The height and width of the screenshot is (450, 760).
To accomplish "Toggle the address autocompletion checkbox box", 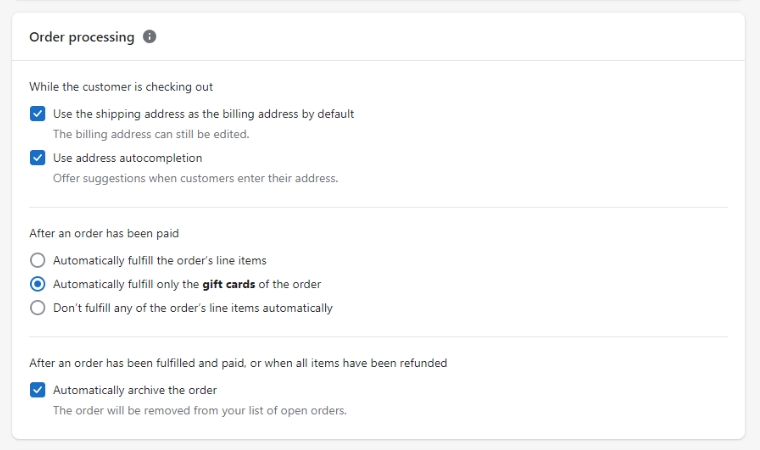I will tap(38, 158).
